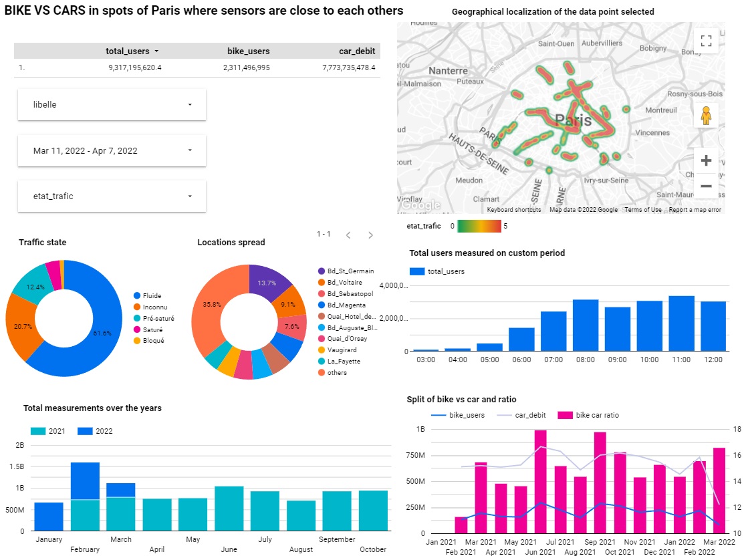The height and width of the screenshot is (560, 748).
Task: Click the Terms of Use link
Action: (x=642, y=209)
